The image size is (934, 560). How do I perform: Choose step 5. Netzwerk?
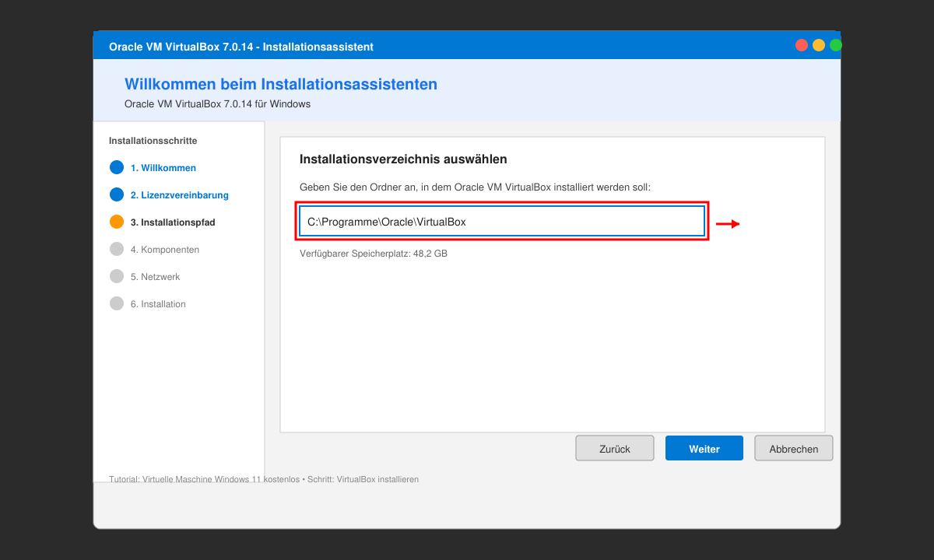155,277
